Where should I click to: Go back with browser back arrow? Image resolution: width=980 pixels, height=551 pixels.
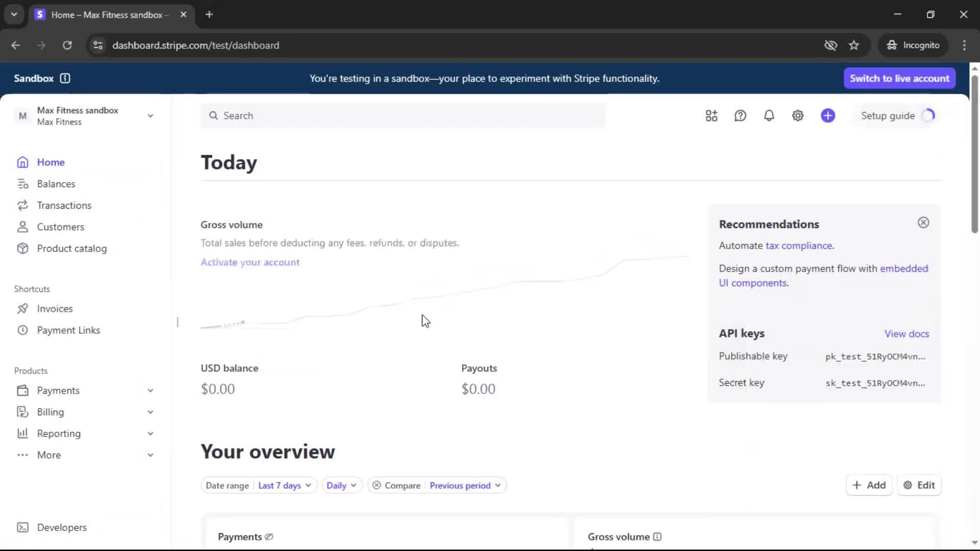(15, 45)
